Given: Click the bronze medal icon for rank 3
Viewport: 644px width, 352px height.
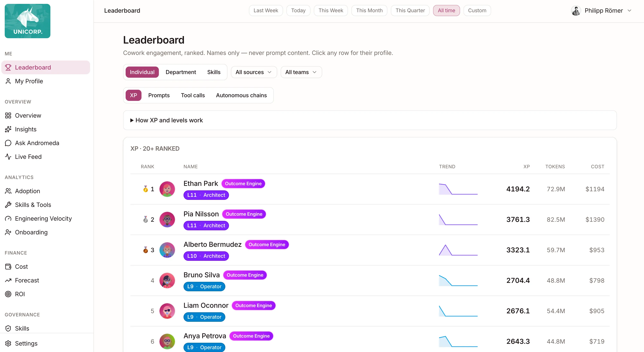Looking at the screenshot, I should point(146,250).
